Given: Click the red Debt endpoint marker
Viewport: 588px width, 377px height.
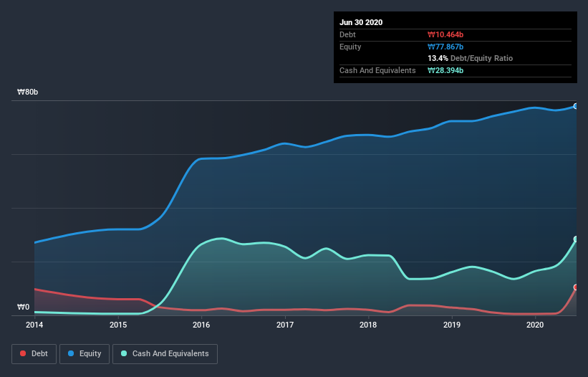Looking at the screenshot, I should pyautogui.click(x=576, y=287).
